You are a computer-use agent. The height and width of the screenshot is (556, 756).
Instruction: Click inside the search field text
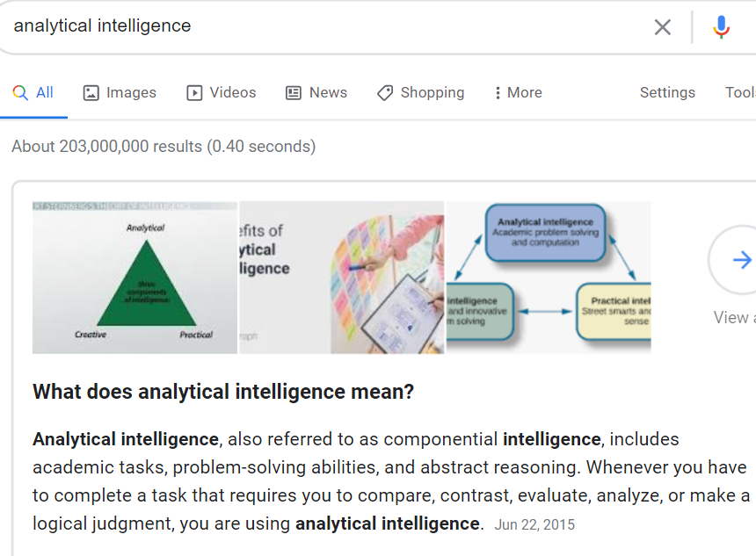(102, 26)
